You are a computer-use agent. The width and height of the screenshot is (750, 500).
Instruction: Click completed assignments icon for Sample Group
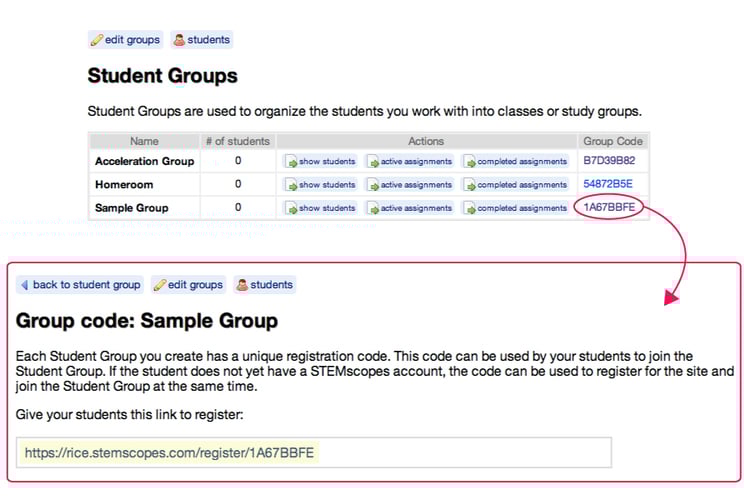[x=469, y=209]
